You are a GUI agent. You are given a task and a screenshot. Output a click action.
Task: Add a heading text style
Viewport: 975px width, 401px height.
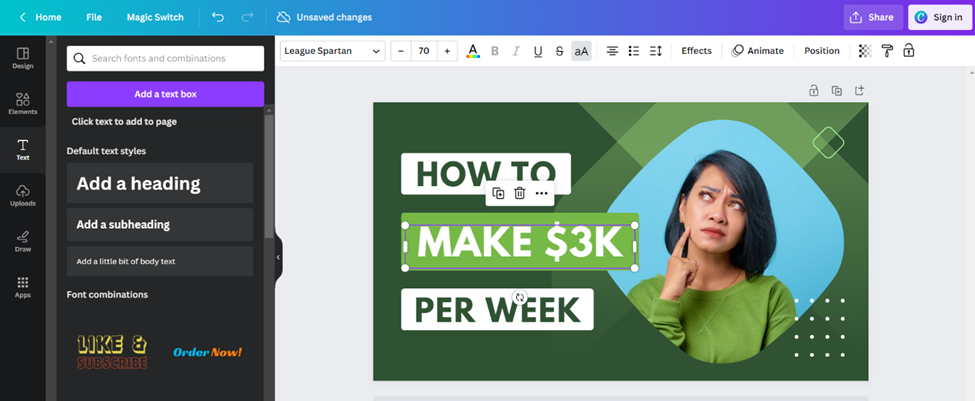(160, 183)
